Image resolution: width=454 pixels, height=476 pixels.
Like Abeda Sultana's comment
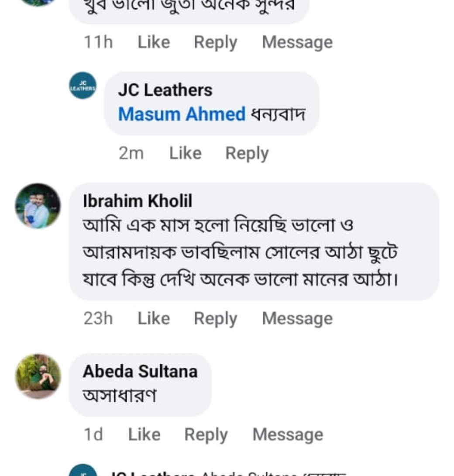(x=144, y=435)
